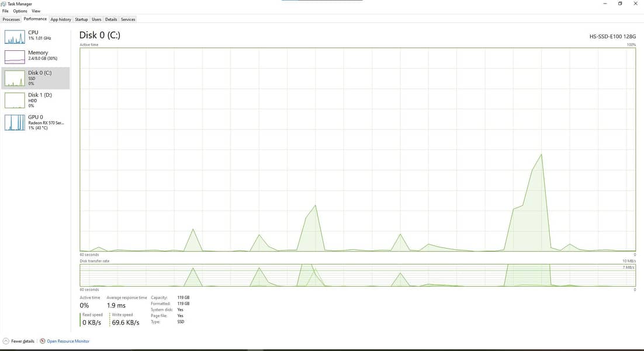The width and height of the screenshot is (644, 351).
Task: Open the View menu
Action: 36,11
